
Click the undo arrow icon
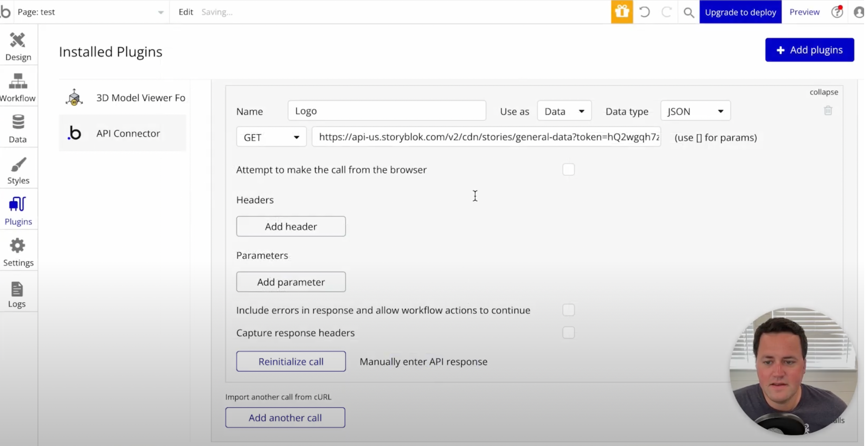pyautogui.click(x=644, y=12)
